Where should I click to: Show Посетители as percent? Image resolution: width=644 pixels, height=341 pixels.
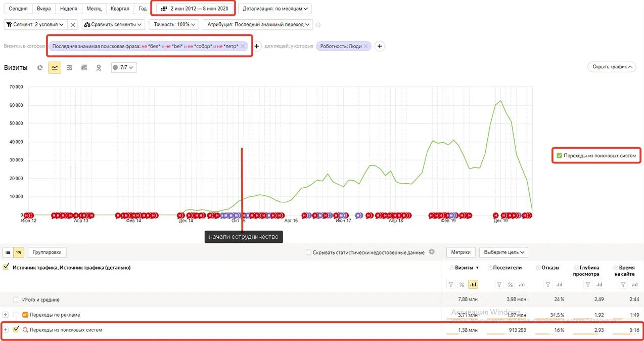point(511,285)
